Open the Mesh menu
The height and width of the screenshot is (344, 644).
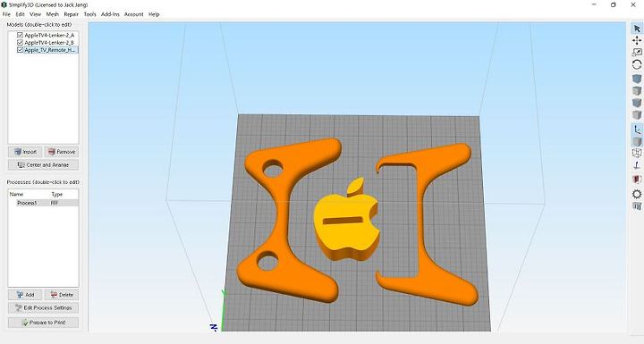point(52,14)
